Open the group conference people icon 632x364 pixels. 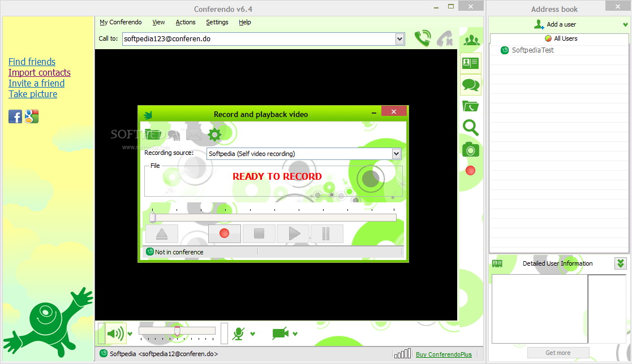tap(471, 40)
